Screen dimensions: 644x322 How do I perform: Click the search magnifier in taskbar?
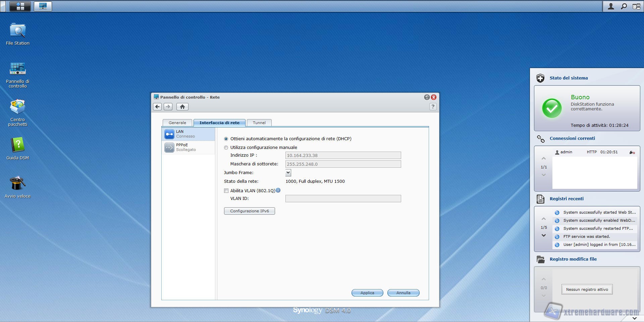(x=624, y=6)
